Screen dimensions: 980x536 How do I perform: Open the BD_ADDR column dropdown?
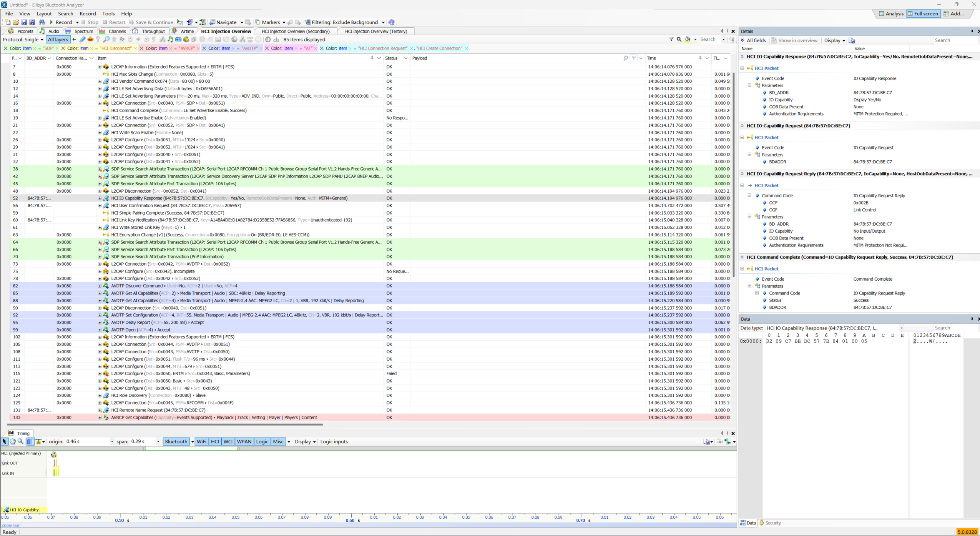click(49, 58)
